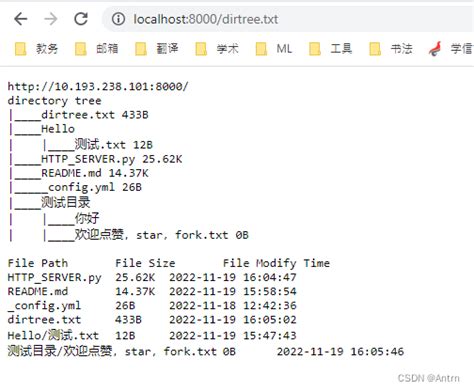Click the '测试.txt 12B' tree entry
Screen dimensions: 474x391
tap(113, 145)
